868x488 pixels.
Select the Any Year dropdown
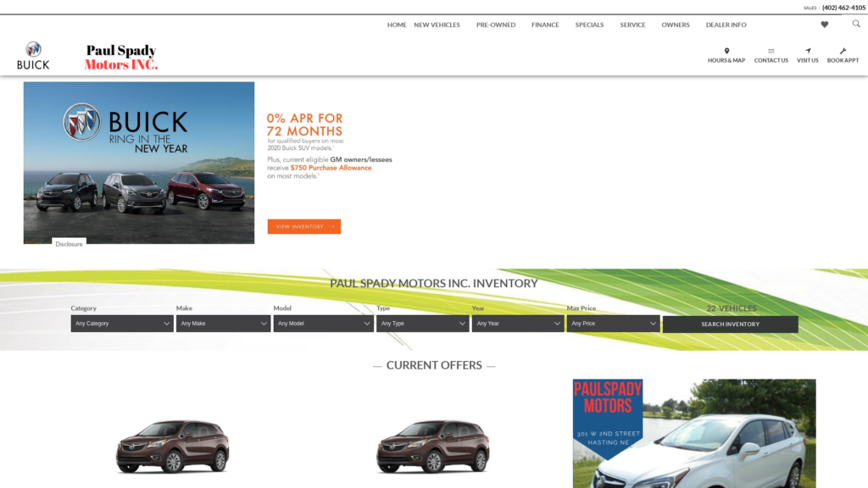517,324
